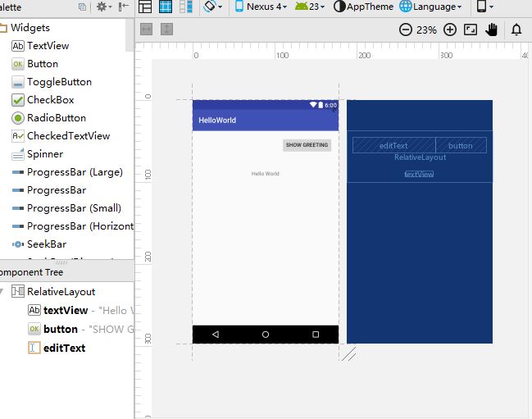Open the palette settings gear menu

(104, 7)
